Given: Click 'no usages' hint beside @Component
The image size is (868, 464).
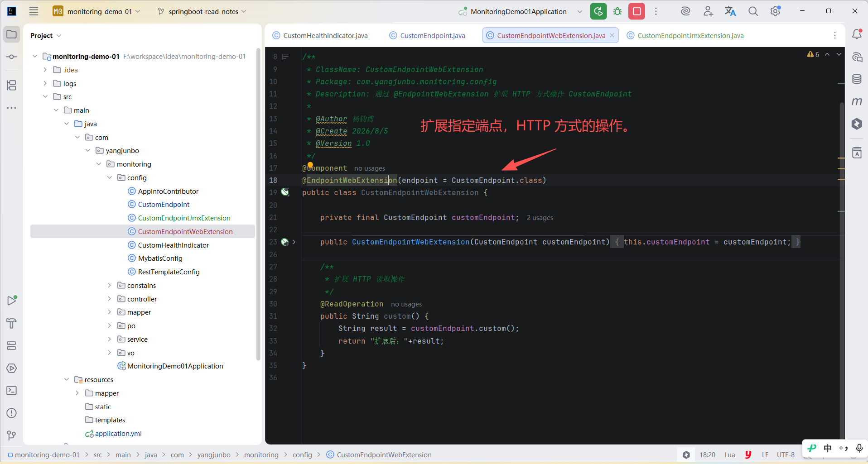Looking at the screenshot, I should (x=369, y=168).
